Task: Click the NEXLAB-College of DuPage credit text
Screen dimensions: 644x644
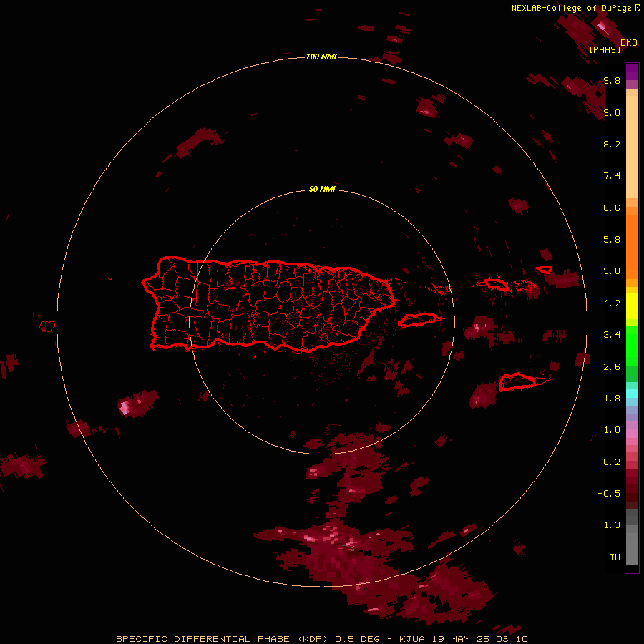Action: (571, 8)
